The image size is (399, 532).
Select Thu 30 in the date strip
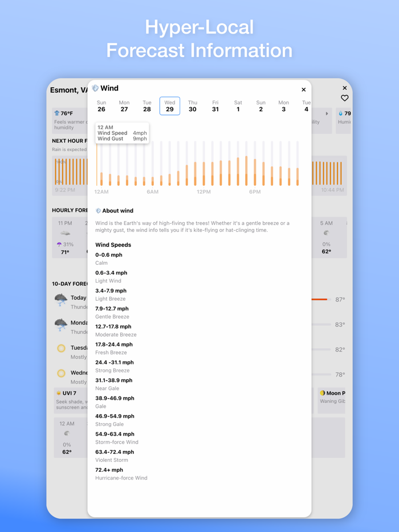193,106
